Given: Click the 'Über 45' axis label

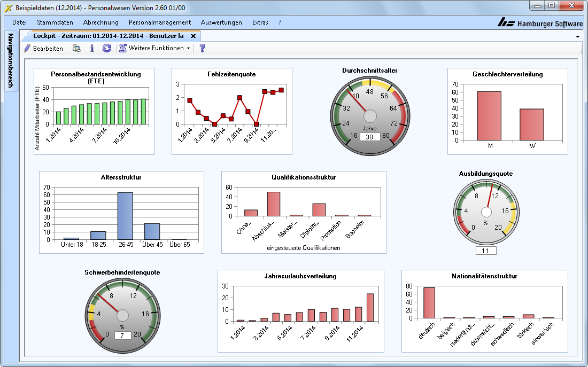Looking at the screenshot, I should (152, 245).
